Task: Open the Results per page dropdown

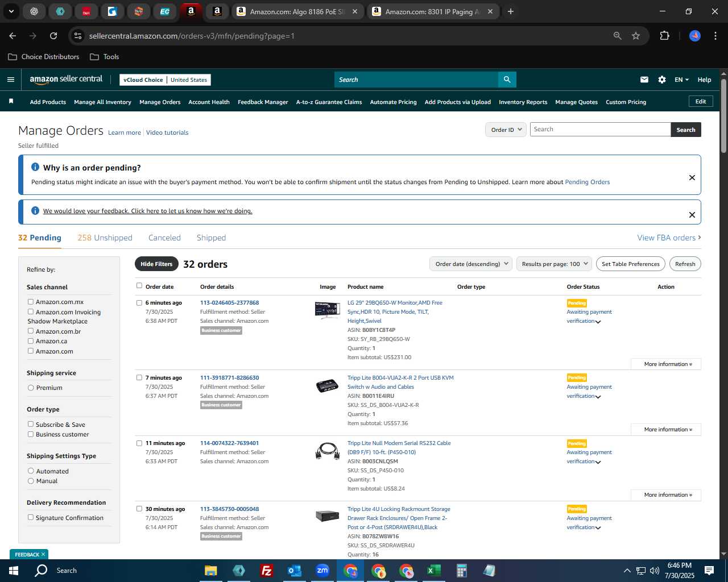Action: coord(554,264)
